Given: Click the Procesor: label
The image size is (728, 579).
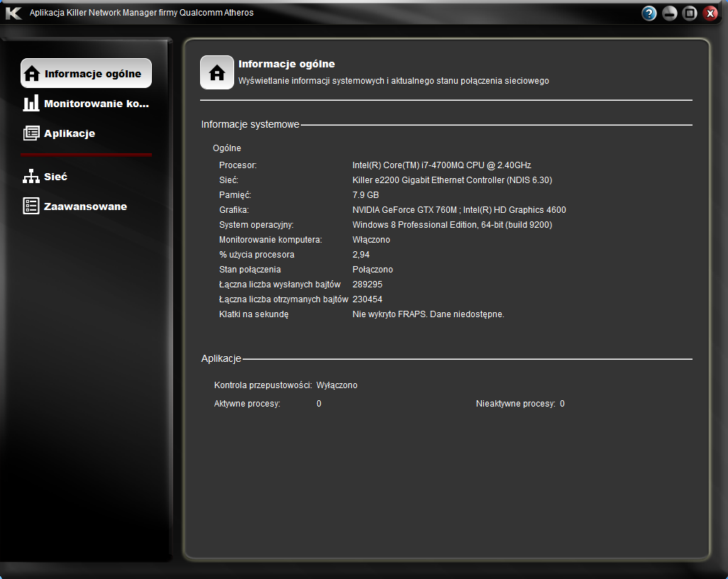Looking at the screenshot, I should pyautogui.click(x=238, y=165).
